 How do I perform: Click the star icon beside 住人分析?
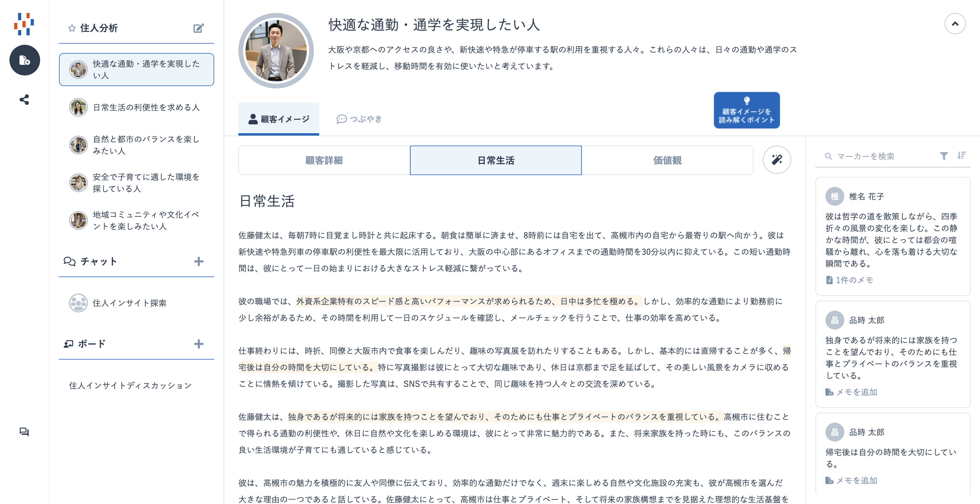click(x=71, y=28)
